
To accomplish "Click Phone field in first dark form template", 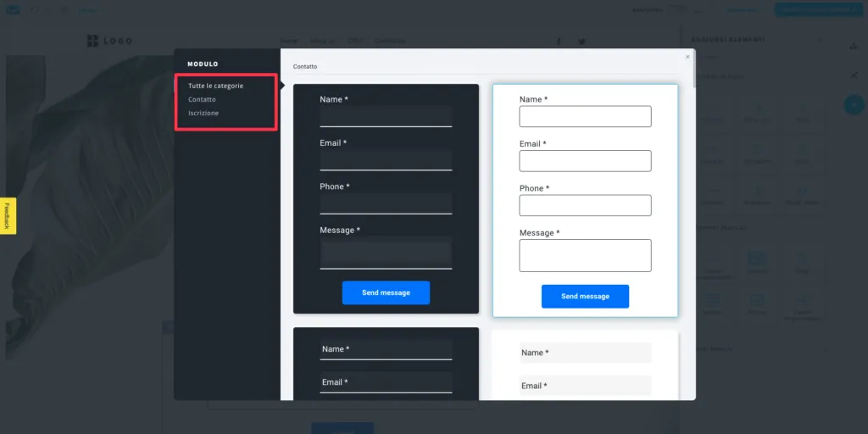I will pyautogui.click(x=386, y=203).
